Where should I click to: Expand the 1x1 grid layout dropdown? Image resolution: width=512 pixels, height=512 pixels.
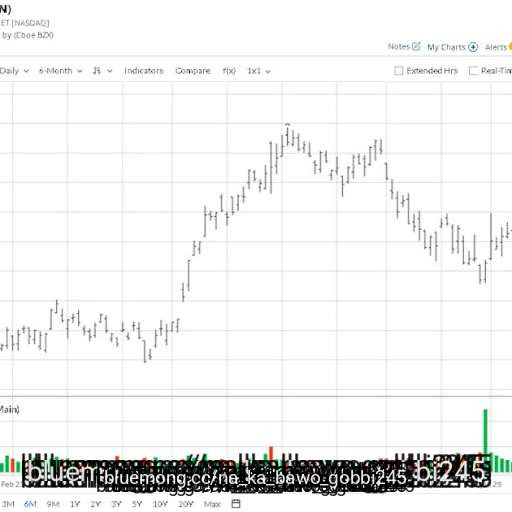259,71
